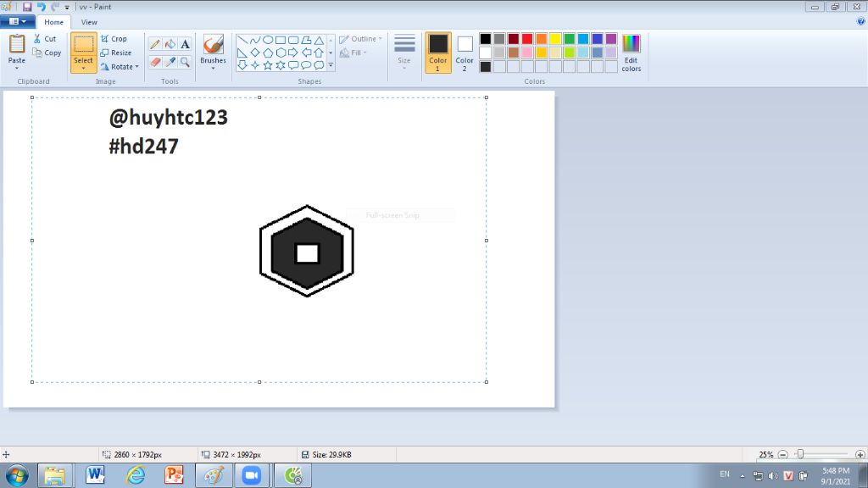Open the Brushes dropdown arrow
868x488 pixels.
coord(213,68)
